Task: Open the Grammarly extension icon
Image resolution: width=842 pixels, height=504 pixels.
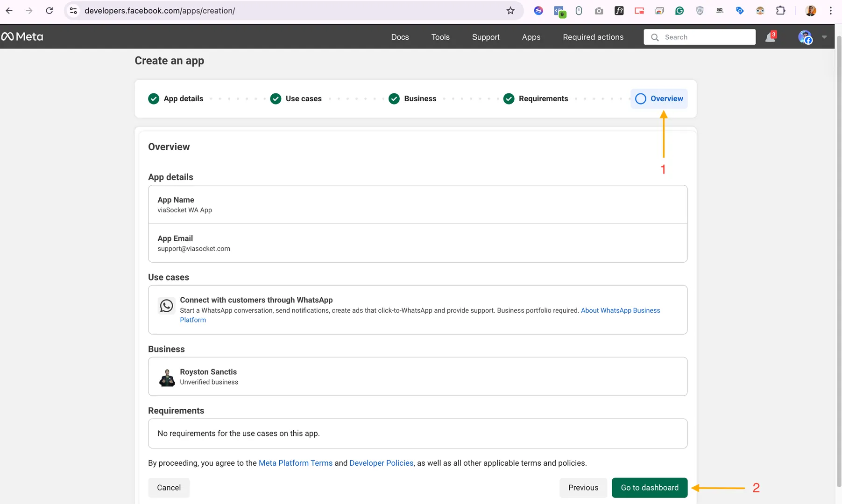Action: pyautogui.click(x=679, y=10)
